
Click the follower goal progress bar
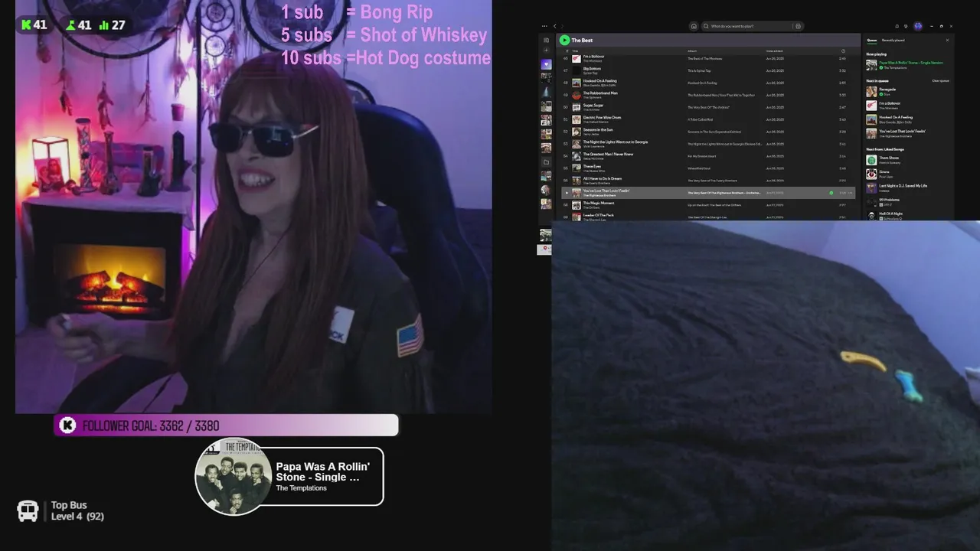tap(226, 425)
